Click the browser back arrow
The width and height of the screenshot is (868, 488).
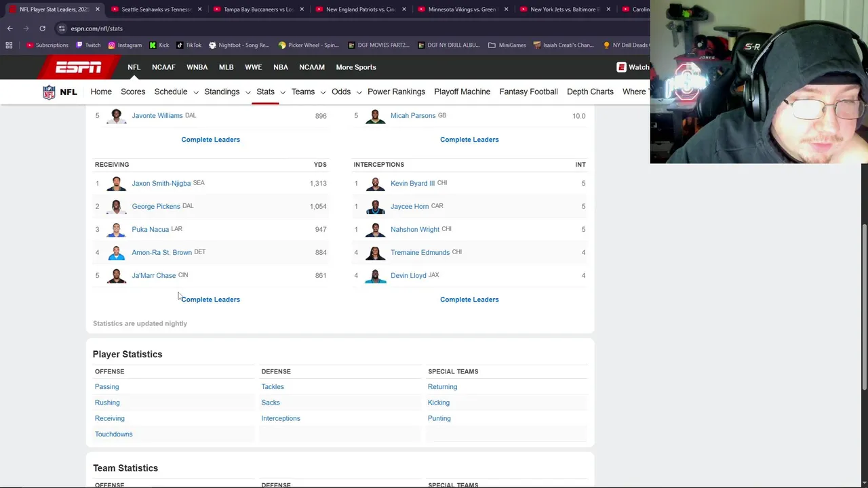click(9, 28)
